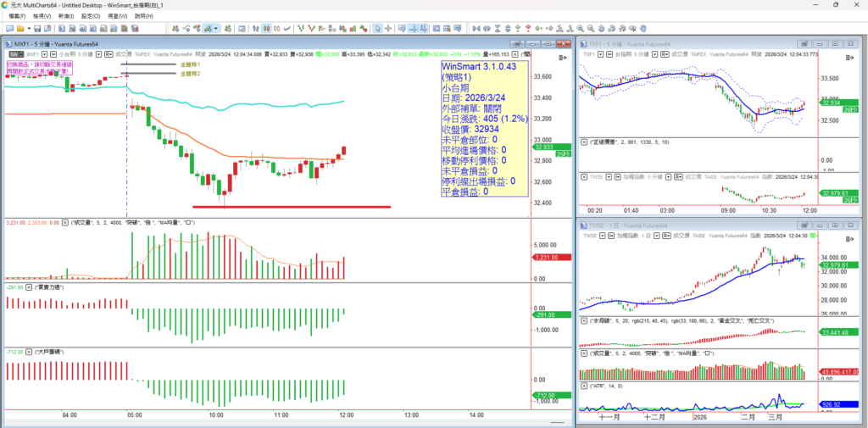Switch chart style to candlestick icon
The width and height of the screenshot is (868, 428).
coord(267,28)
